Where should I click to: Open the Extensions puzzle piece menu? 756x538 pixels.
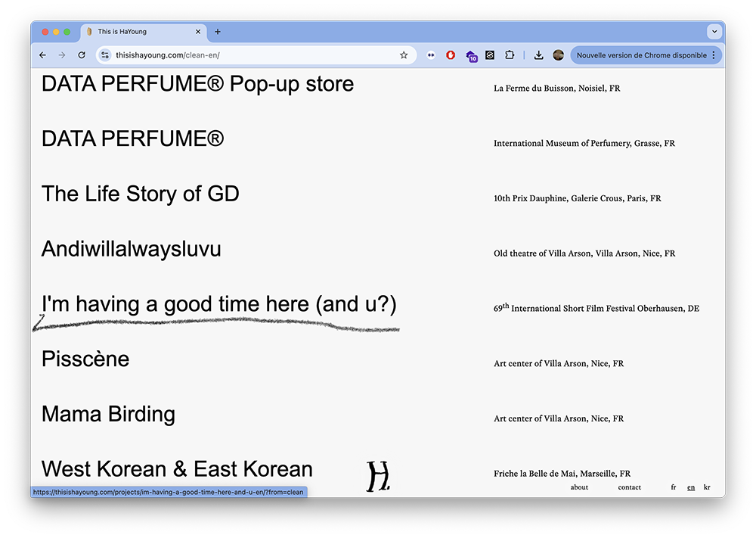click(510, 55)
